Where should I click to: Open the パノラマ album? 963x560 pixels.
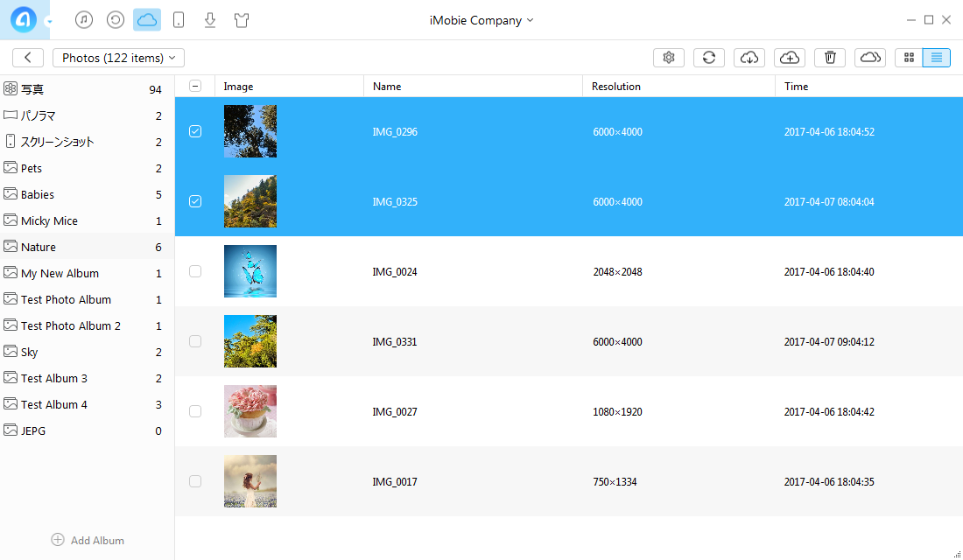point(88,115)
